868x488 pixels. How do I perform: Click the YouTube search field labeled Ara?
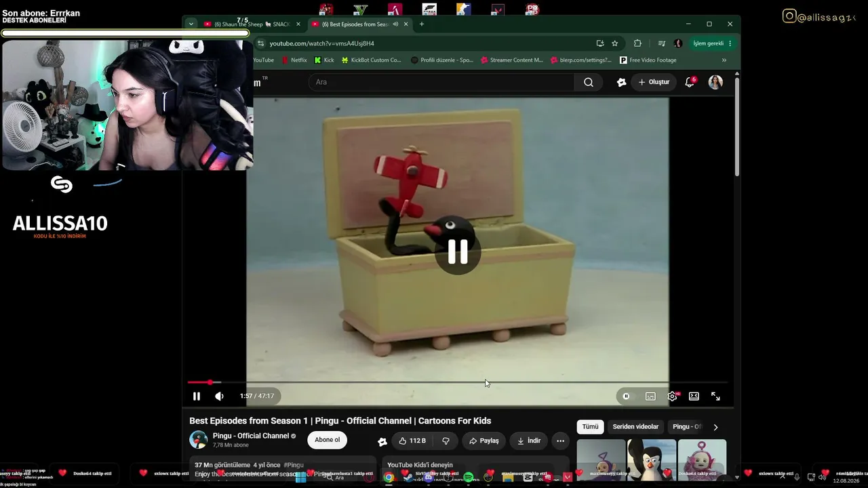click(441, 82)
